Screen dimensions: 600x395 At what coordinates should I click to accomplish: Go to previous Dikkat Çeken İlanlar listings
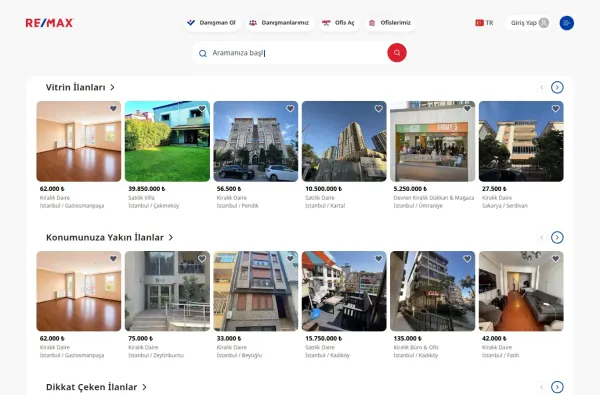click(541, 387)
